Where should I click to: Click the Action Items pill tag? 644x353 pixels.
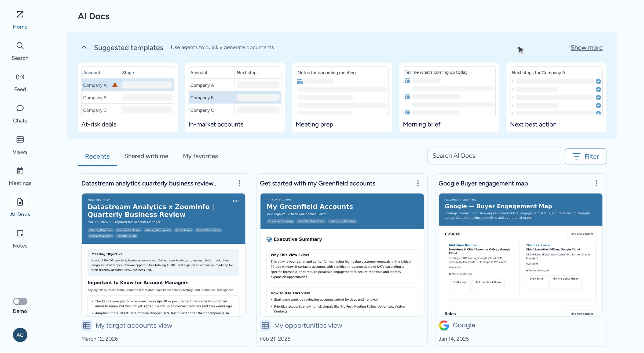pos(183,230)
